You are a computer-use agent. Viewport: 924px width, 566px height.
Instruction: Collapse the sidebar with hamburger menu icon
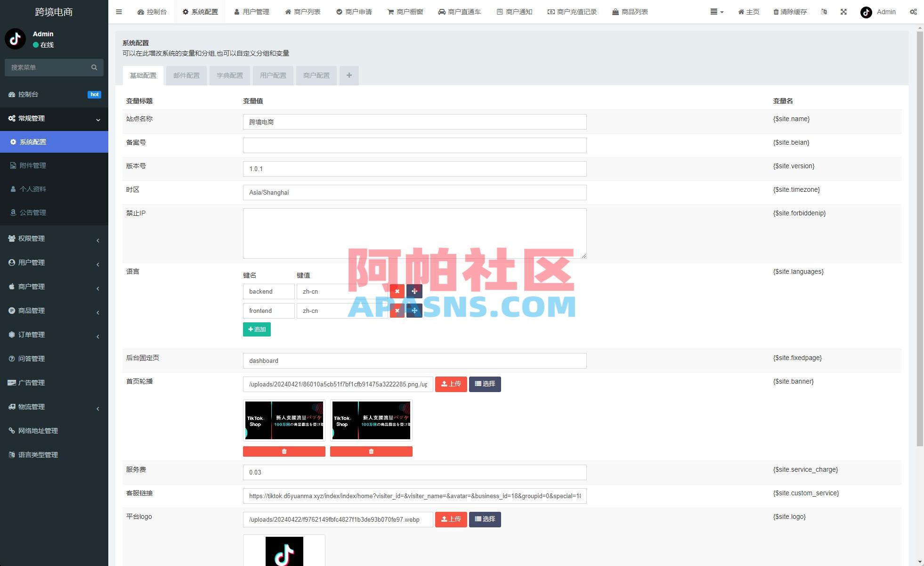point(119,12)
